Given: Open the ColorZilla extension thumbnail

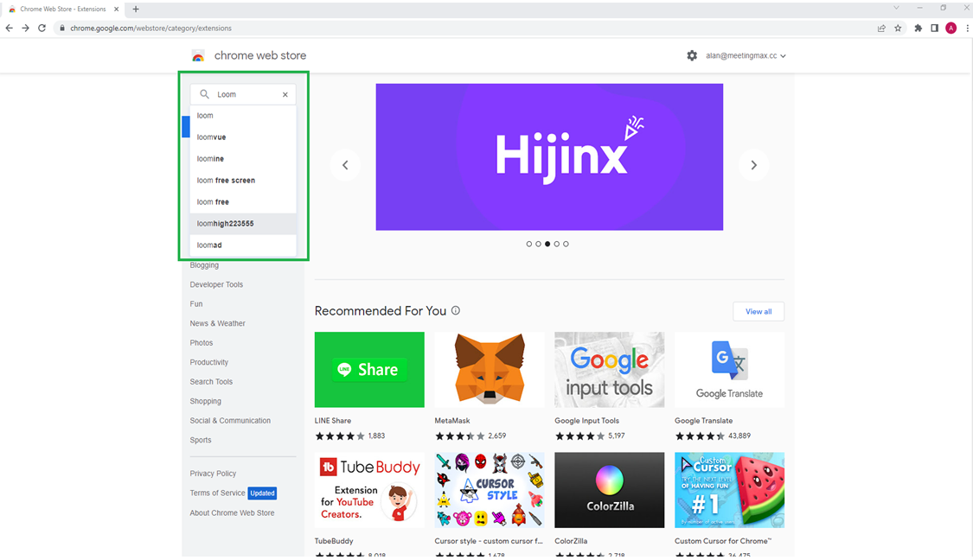Looking at the screenshot, I should [610, 490].
